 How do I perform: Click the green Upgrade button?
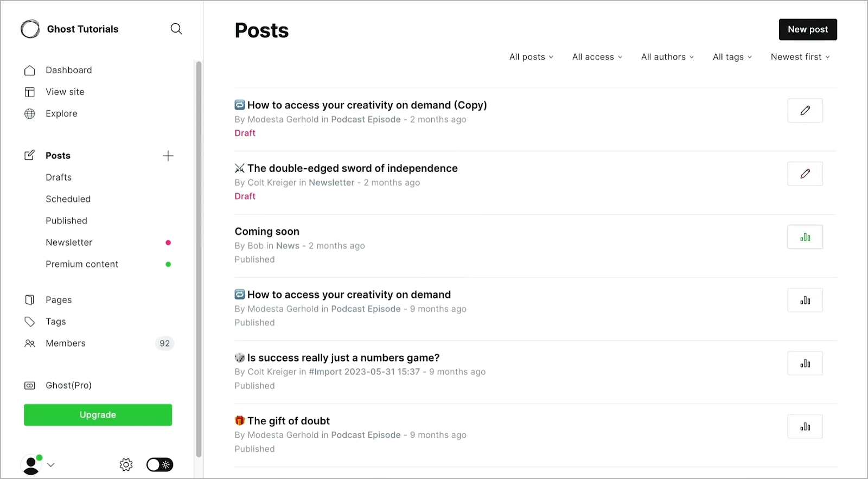(98, 415)
